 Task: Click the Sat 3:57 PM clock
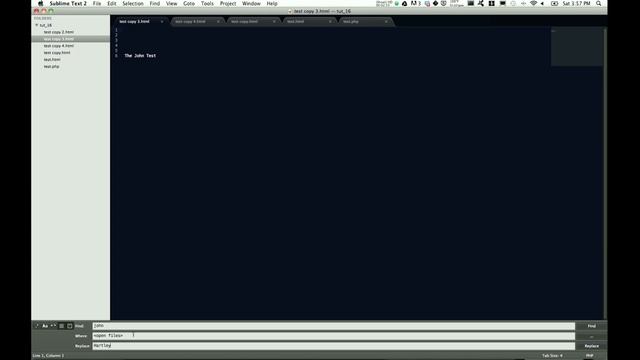coord(576,3)
